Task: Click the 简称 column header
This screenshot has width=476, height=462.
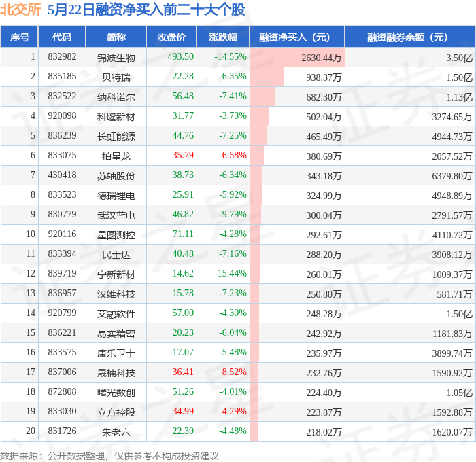Action: tap(116, 37)
